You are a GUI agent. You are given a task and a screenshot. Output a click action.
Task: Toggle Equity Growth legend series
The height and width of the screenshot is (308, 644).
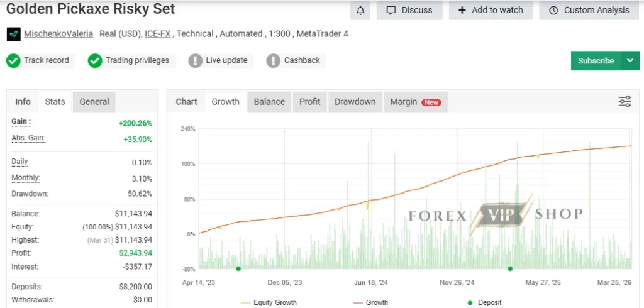coord(268,303)
